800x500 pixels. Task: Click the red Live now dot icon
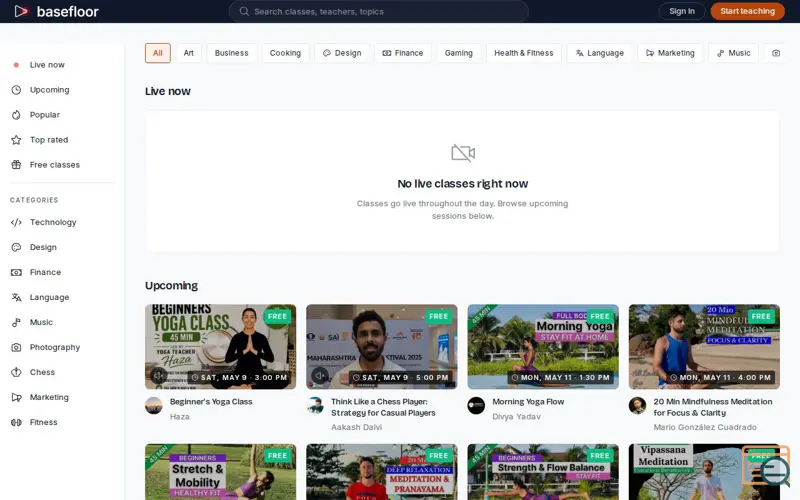coord(16,65)
